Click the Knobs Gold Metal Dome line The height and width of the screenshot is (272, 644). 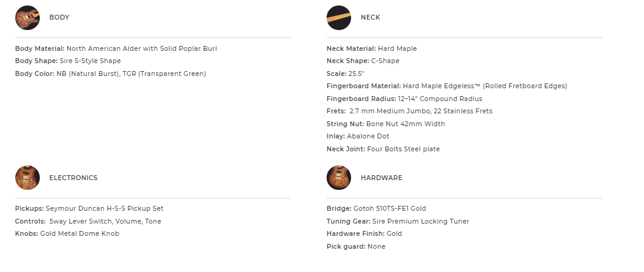tap(67, 233)
